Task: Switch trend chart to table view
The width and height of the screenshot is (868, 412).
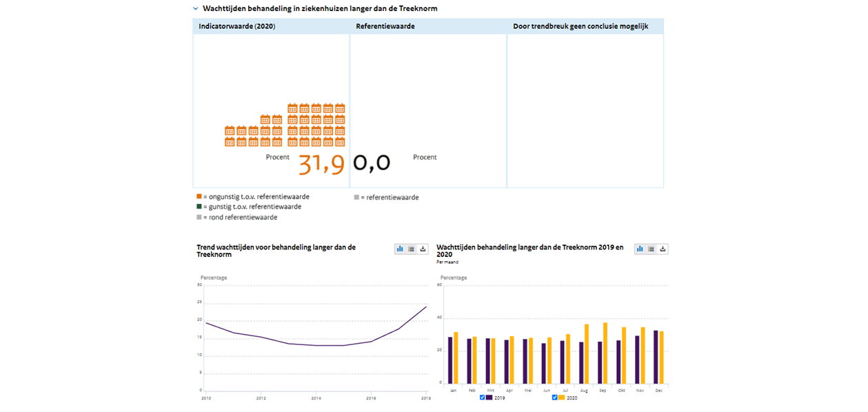Action: pos(411,249)
